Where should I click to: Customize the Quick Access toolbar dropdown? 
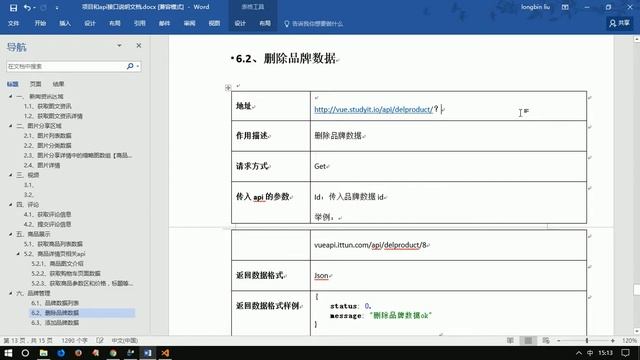coord(57,8)
